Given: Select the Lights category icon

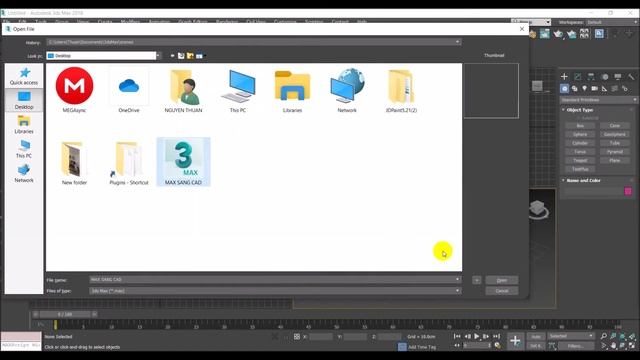Looking at the screenshot, I should point(584,88).
